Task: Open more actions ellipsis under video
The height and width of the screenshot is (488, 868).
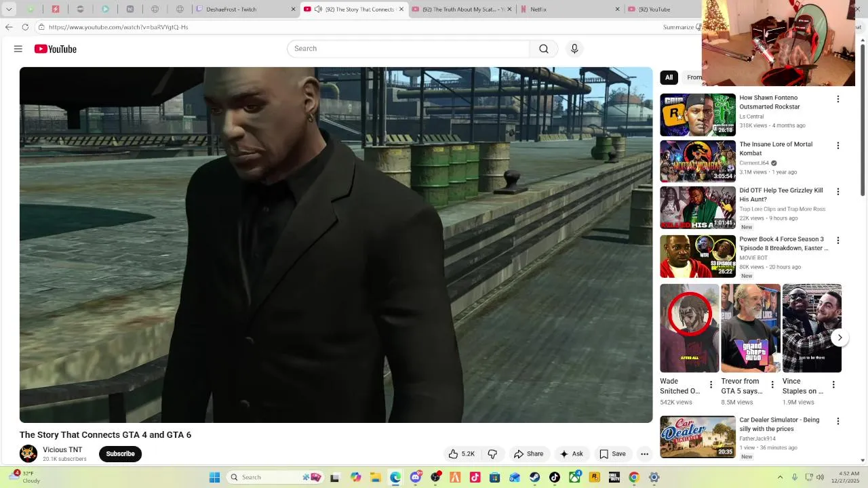Action: 645,454
